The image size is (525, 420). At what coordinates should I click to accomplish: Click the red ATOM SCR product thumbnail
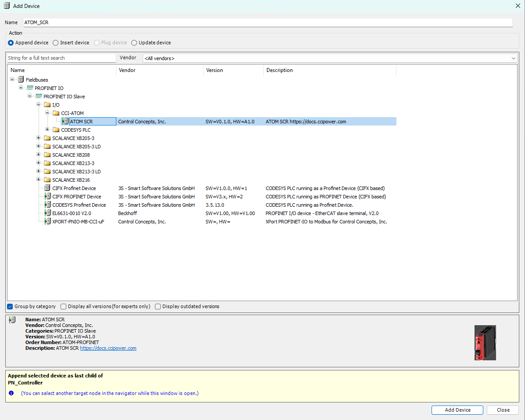tap(485, 343)
